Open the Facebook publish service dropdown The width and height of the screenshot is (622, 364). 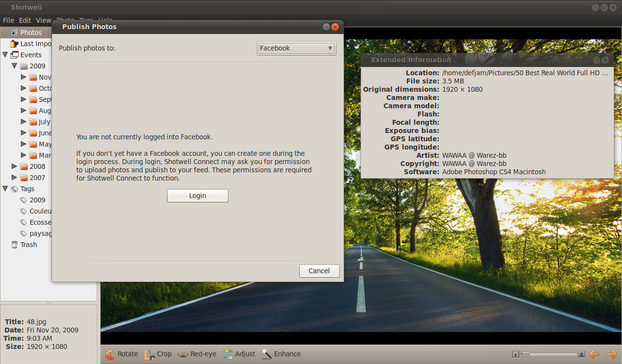coord(296,48)
